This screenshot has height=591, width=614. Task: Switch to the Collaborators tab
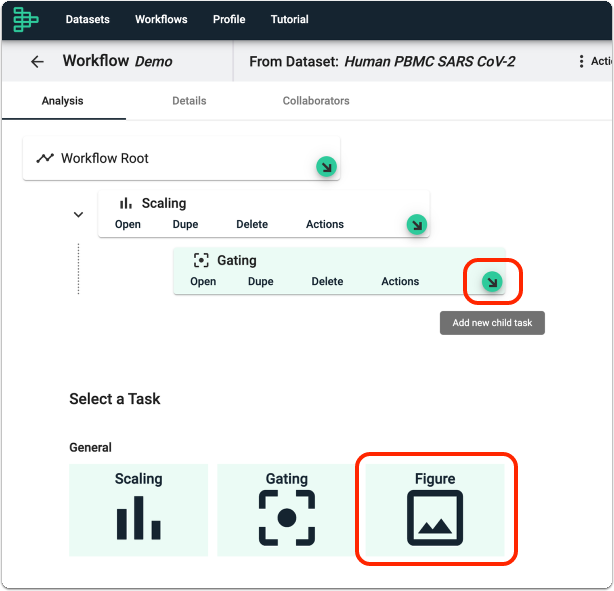pos(316,101)
